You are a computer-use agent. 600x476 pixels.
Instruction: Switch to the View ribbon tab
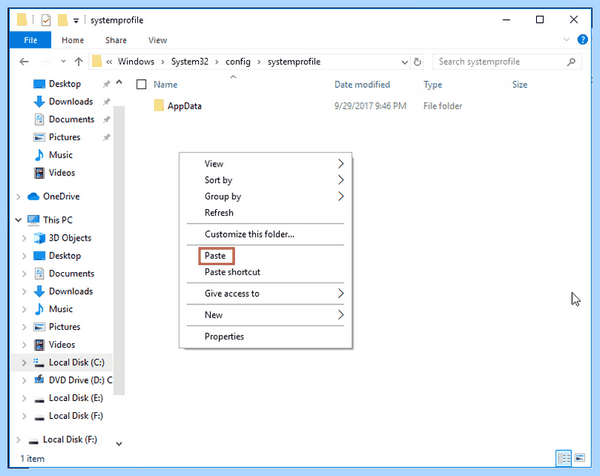coord(158,40)
